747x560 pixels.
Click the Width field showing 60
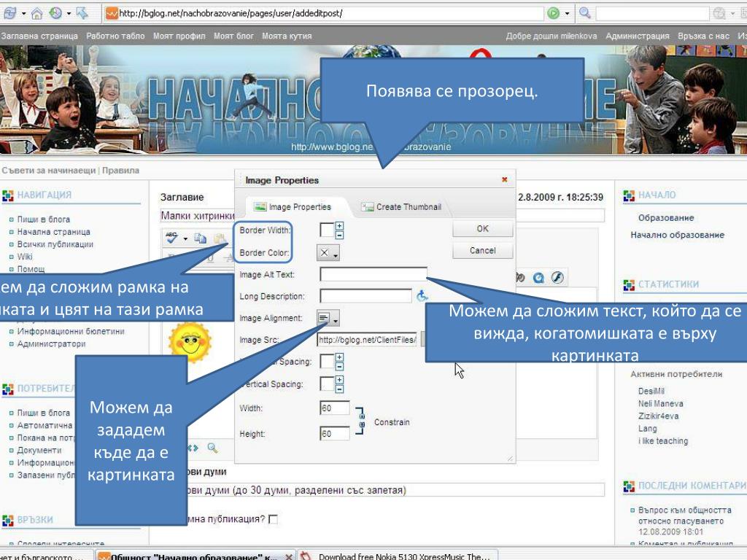[334, 408]
